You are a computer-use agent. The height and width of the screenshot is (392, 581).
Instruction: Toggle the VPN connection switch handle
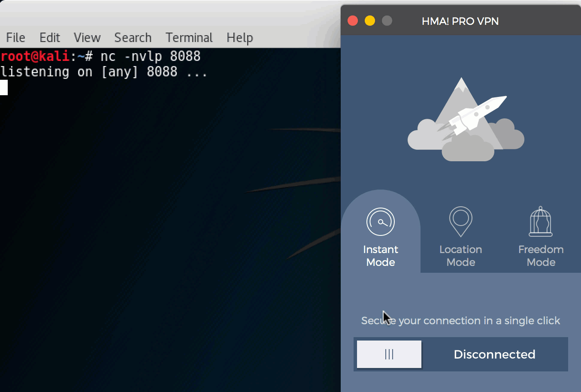[x=389, y=354]
